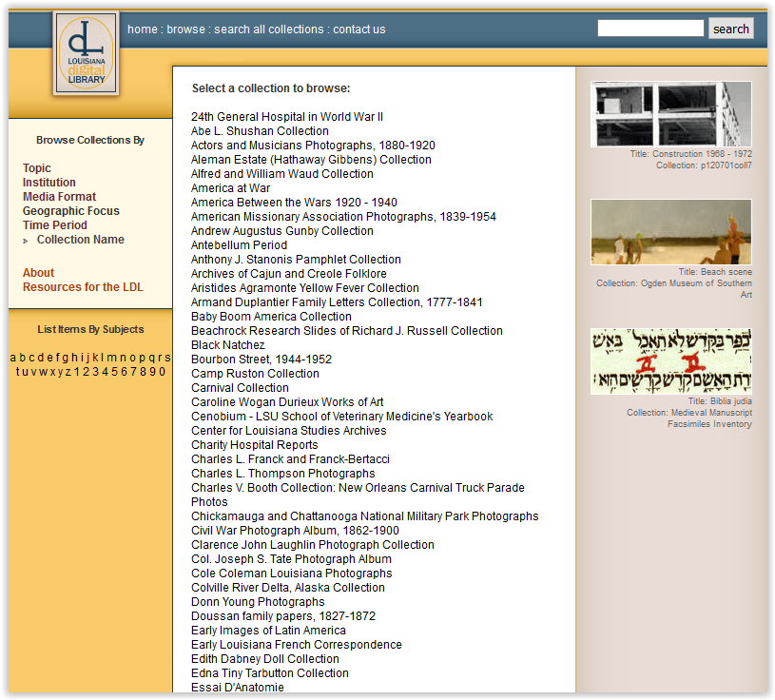Open Archives of Cajun and Creole Folklore
Image resolution: width=775 pixels, height=700 pixels.
[289, 274]
